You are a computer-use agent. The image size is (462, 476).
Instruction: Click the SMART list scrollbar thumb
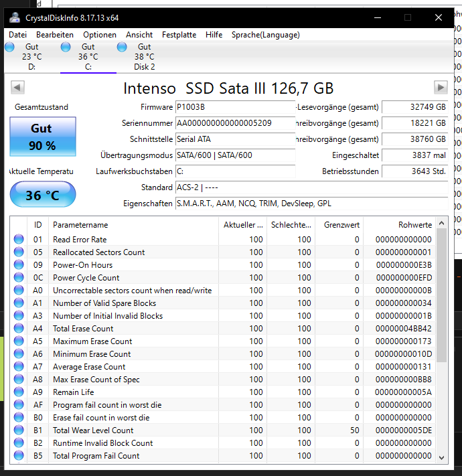coord(442,295)
